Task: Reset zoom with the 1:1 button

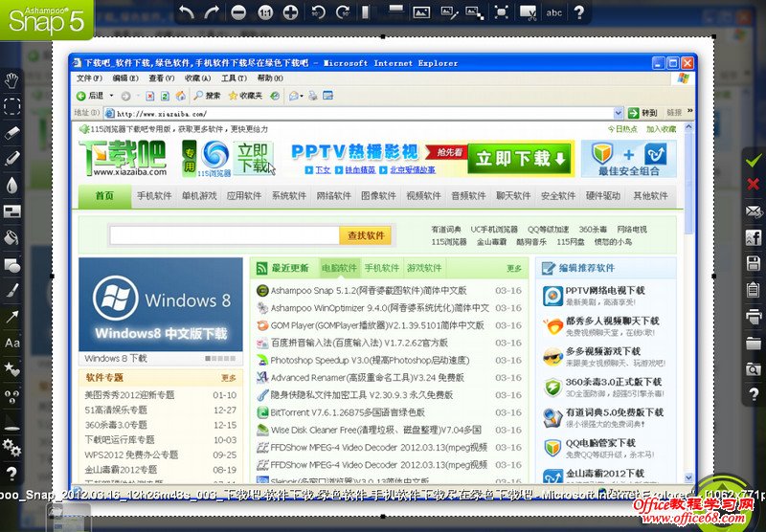Action: pyautogui.click(x=264, y=12)
